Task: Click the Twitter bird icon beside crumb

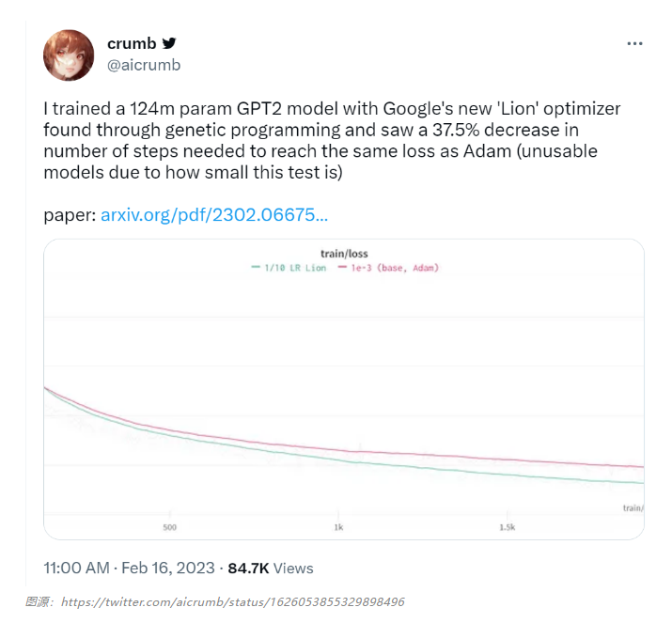Action: (x=169, y=43)
